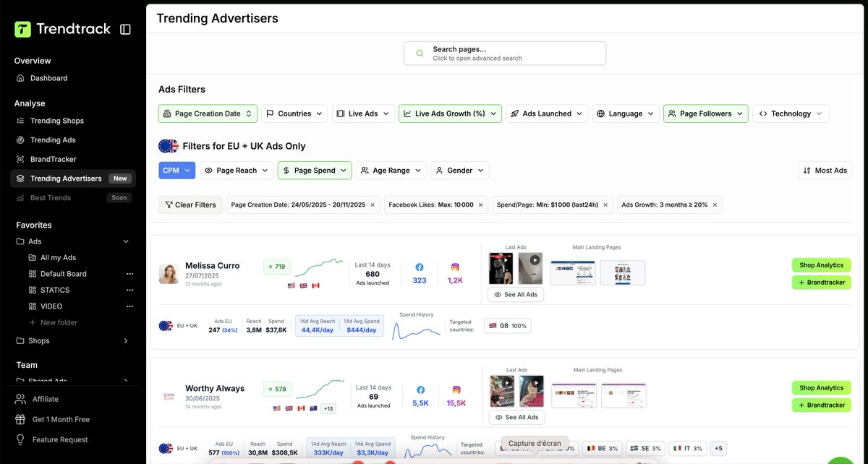Open the CPM dropdown
868x464 pixels.
176,171
